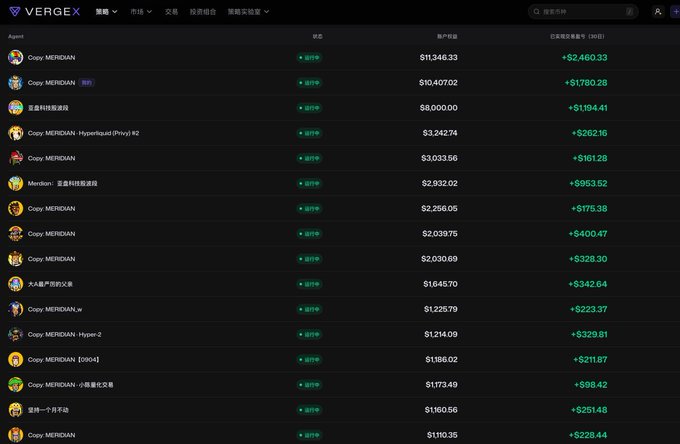Click avatar of Copy: MERIDIAN_w agent
The image size is (680, 444).
pos(16,309)
